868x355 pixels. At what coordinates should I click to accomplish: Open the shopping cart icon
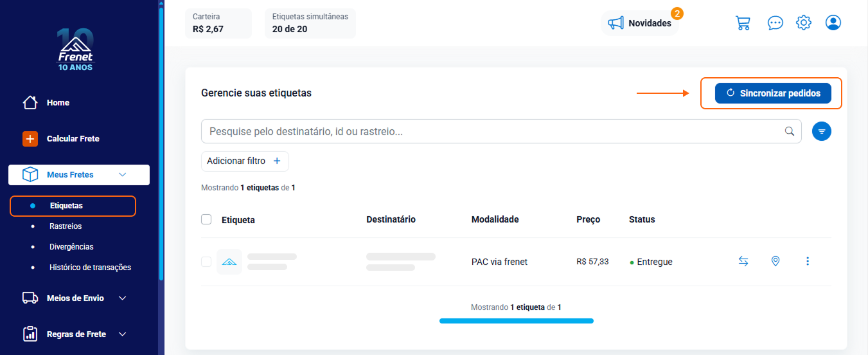[x=743, y=23]
